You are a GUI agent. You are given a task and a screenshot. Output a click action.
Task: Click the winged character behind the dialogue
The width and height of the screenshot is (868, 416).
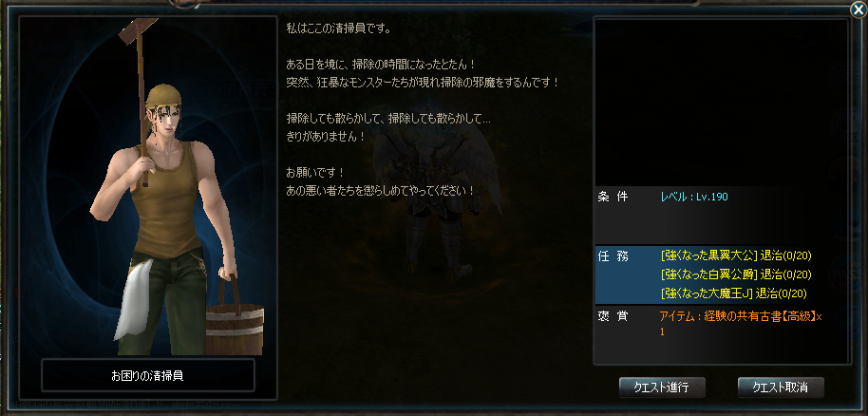(x=437, y=199)
